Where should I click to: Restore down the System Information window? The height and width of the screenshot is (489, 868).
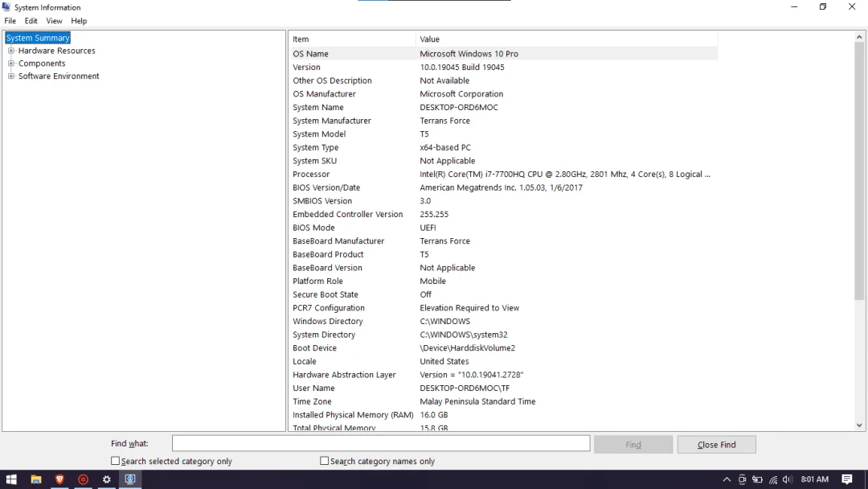click(x=823, y=6)
